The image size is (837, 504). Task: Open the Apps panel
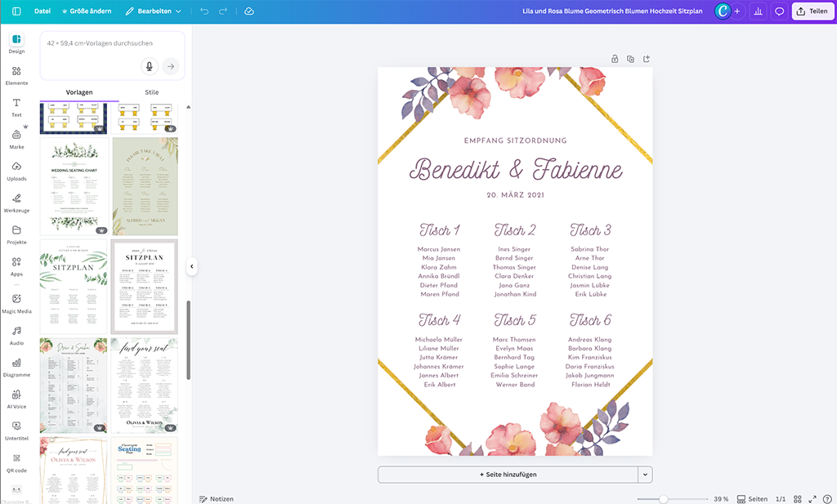pyautogui.click(x=16, y=266)
